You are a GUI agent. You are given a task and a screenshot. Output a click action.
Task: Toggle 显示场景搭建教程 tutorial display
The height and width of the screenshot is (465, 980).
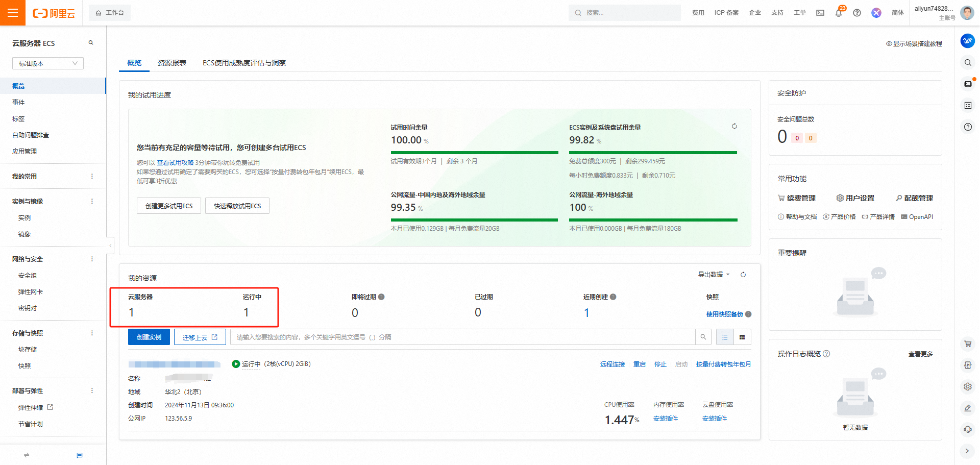(914, 43)
